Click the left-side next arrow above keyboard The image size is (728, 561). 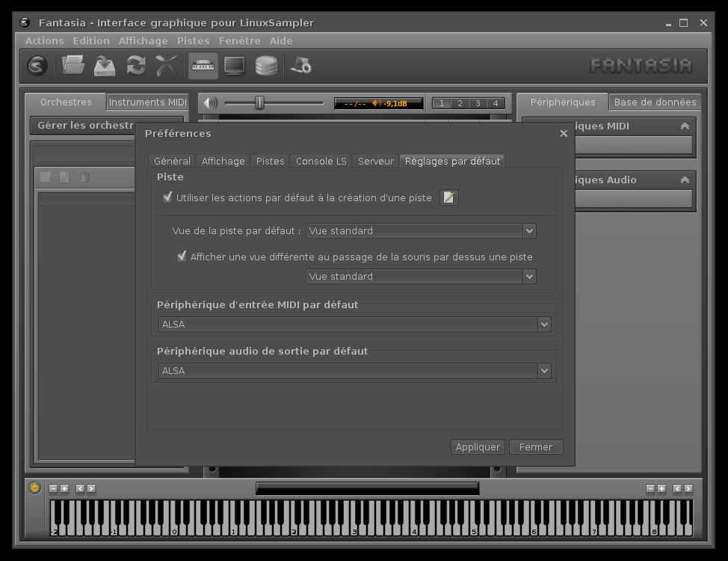pyautogui.click(x=91, y=488)
